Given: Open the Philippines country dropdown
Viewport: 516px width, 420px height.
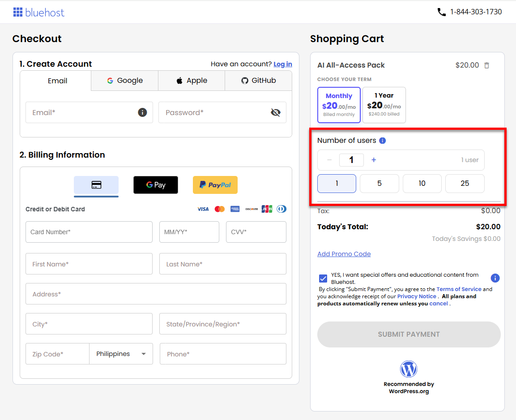Looking at the screenshot, I should click(121, 354).
